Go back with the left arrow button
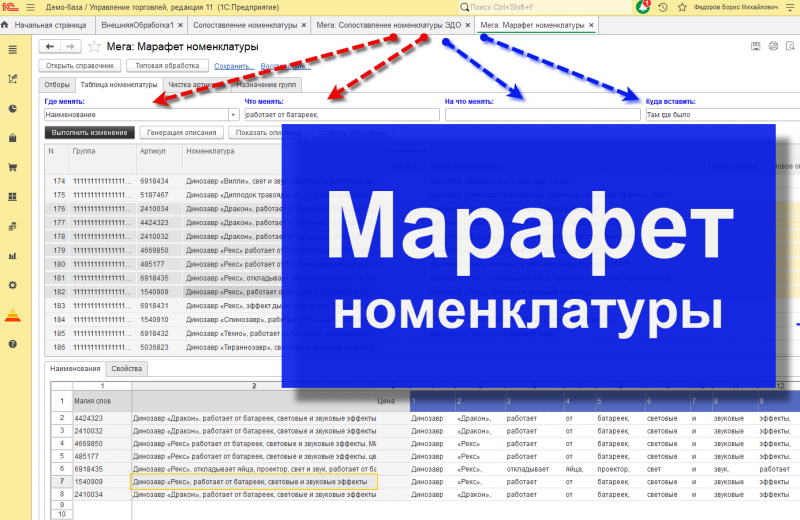This screenshot has height=520, width=800. click(x=49, y=46)
